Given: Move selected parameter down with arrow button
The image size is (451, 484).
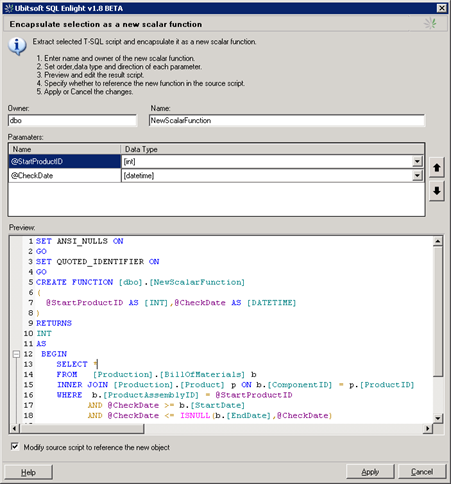Looking at the screenshot, I should tap(437, 191).
